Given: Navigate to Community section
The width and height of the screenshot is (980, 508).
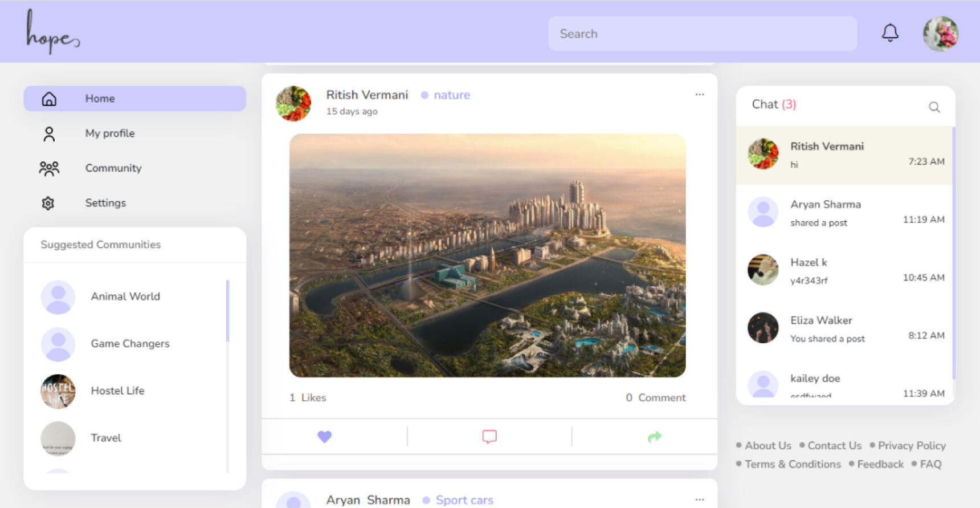Looking at the screenshot, I should click(113, 168).
